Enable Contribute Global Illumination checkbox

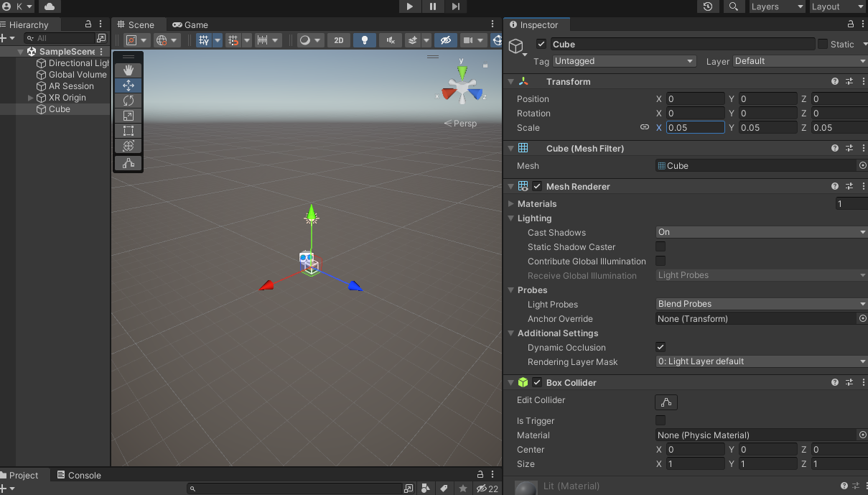(x=661, y=261)
